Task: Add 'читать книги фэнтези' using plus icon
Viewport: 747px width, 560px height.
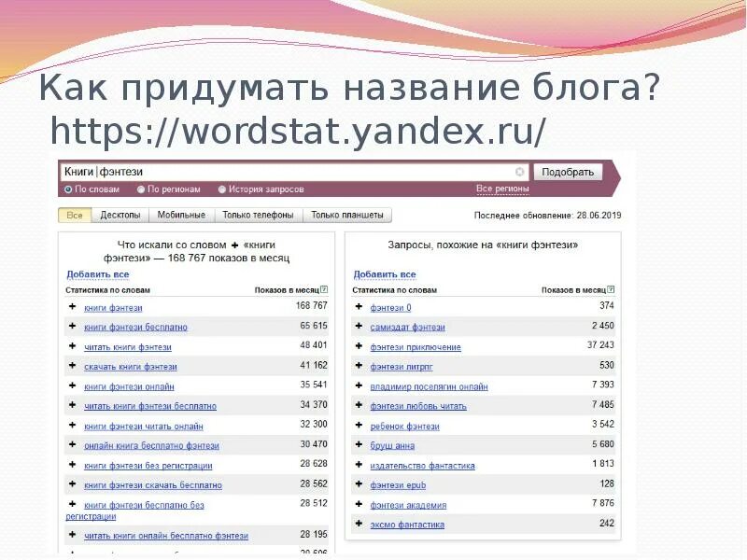Action: coord(73,346)
